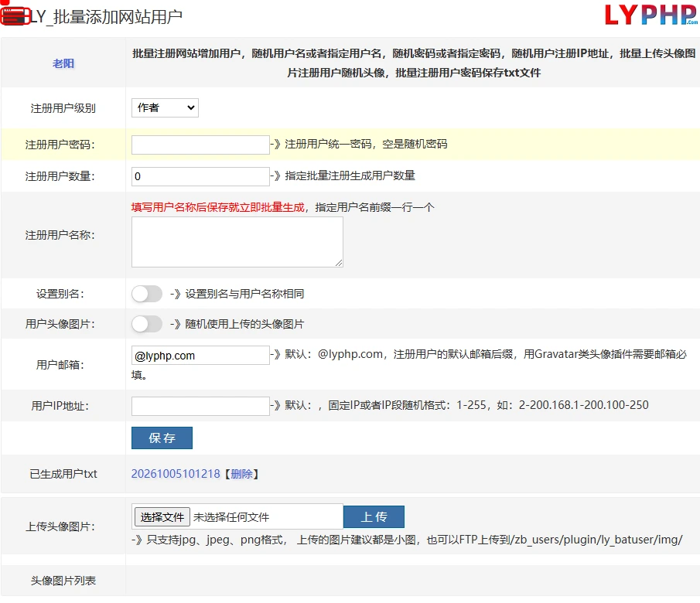700x603 pixels.
Task: Click the 设置别名与用户名称相同 hint text
Action: coord(244,294)
